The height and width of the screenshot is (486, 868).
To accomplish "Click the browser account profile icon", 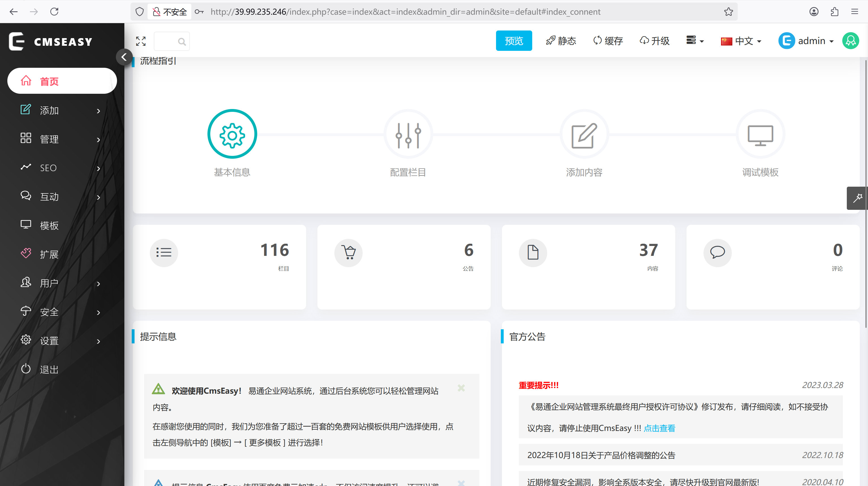I will point(814,12).
